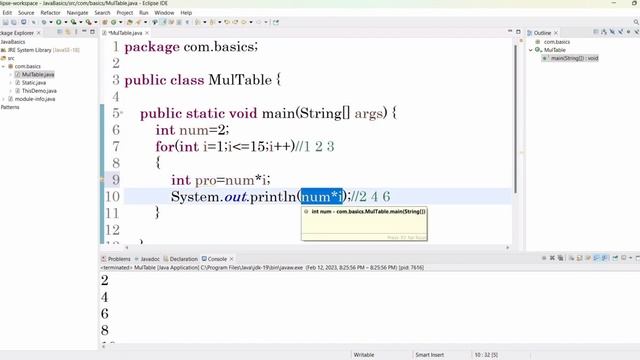Image resolution: width=640 pixels, height=360 pixels.
Task: Click the vertical scrollbar of the editor
Action: pos(516,118)
